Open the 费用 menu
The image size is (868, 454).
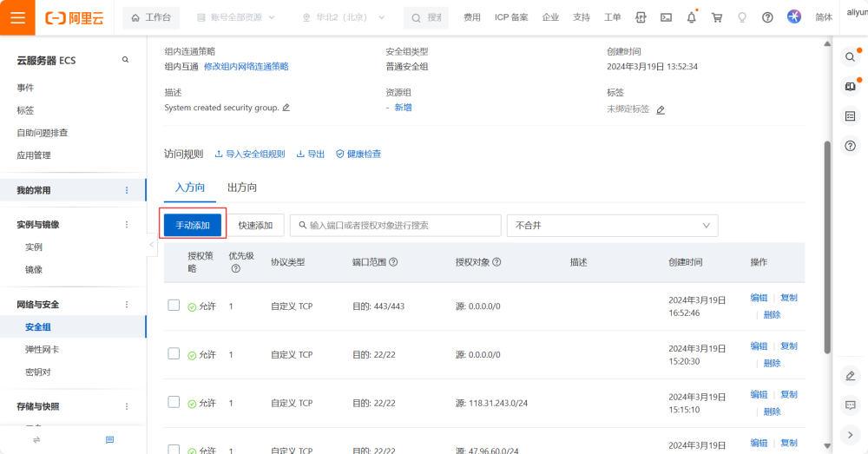coord(471,17)
